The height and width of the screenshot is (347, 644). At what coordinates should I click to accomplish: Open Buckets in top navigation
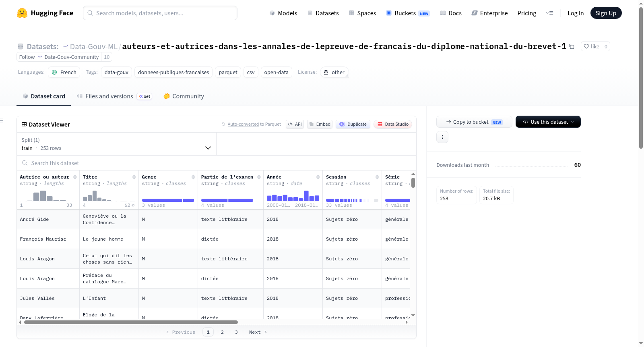(408, 13)
